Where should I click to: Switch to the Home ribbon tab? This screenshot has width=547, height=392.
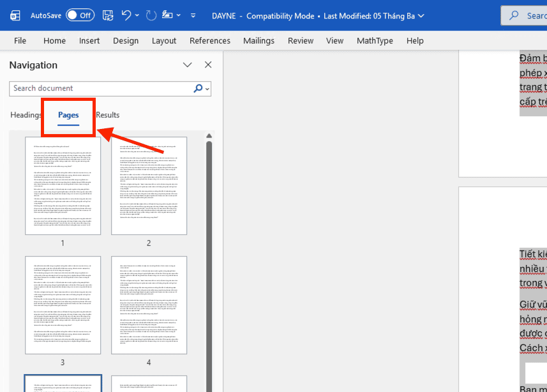[54, 41]
